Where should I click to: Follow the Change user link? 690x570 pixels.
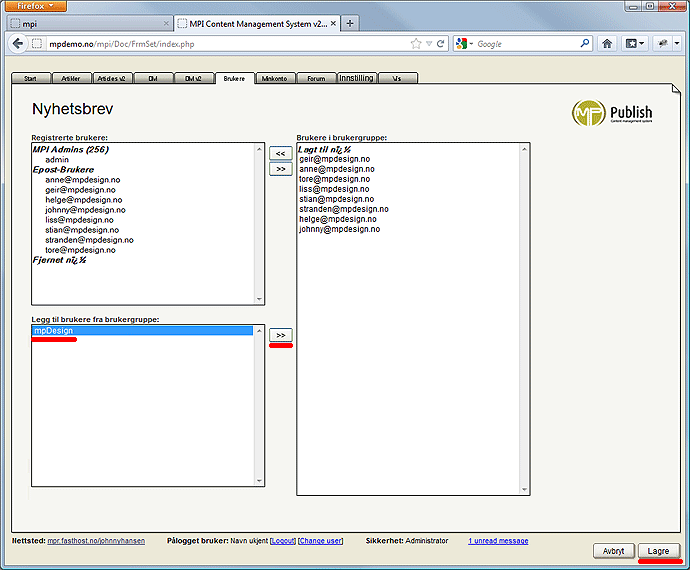[x=320, y=541]
